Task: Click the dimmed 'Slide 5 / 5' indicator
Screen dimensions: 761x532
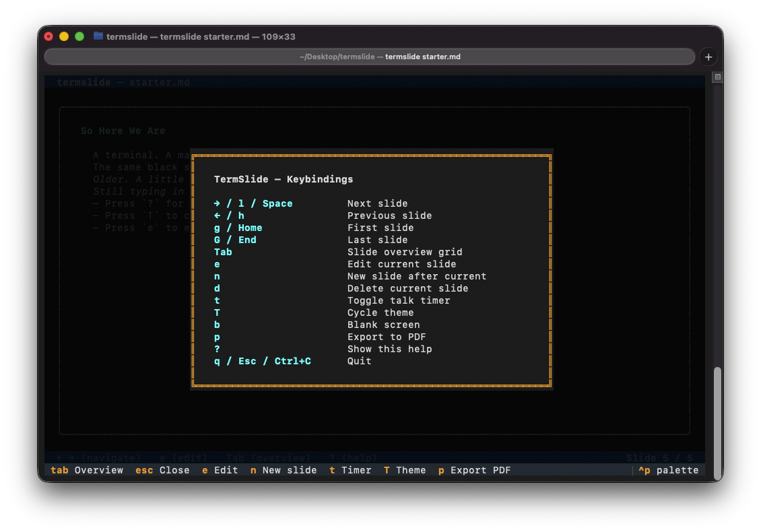Action: [659, 458]
